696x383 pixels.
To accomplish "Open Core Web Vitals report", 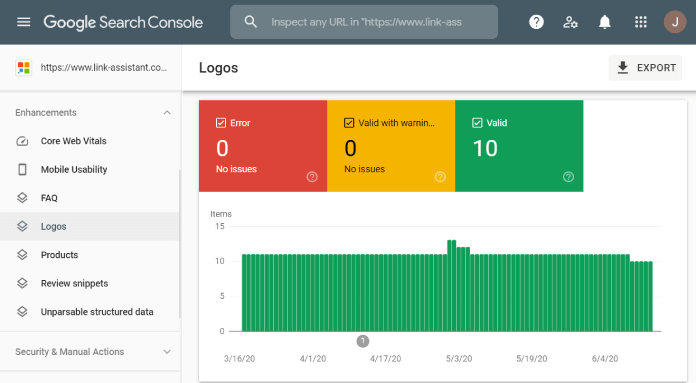I will [x=90, y=141].
